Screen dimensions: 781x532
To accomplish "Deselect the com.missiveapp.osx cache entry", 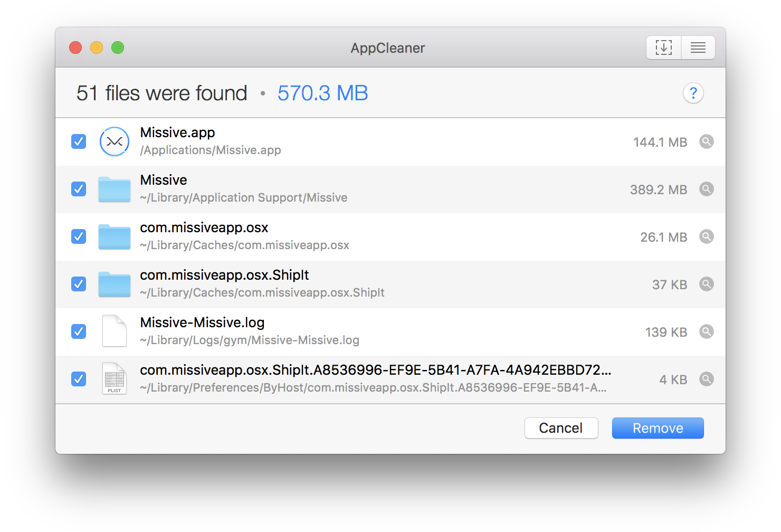I will pos(78,236).
